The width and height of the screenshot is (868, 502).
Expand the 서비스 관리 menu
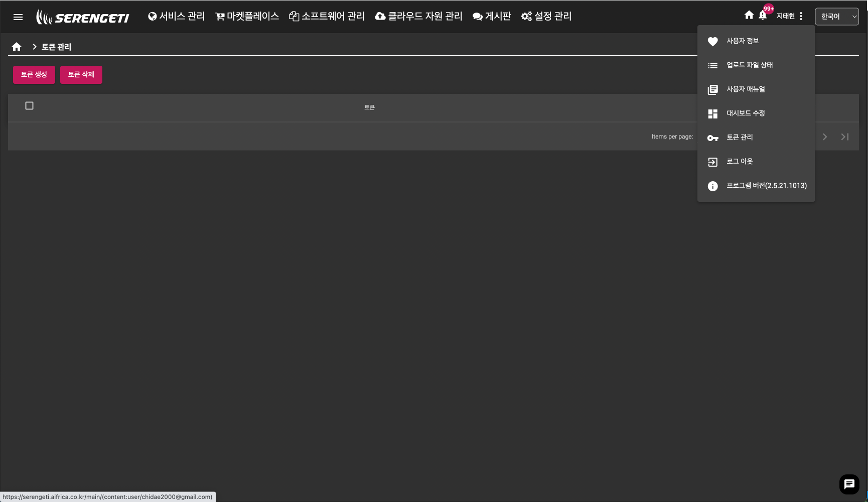click(177, 17)
